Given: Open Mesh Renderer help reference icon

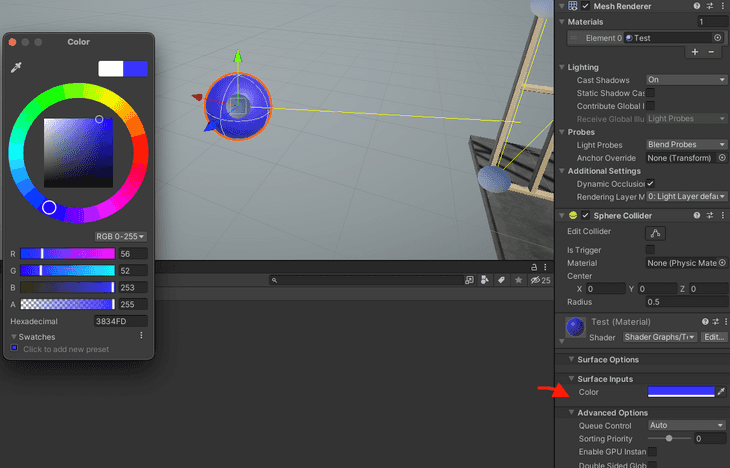Looking at the screenshot, I should 697,6.
